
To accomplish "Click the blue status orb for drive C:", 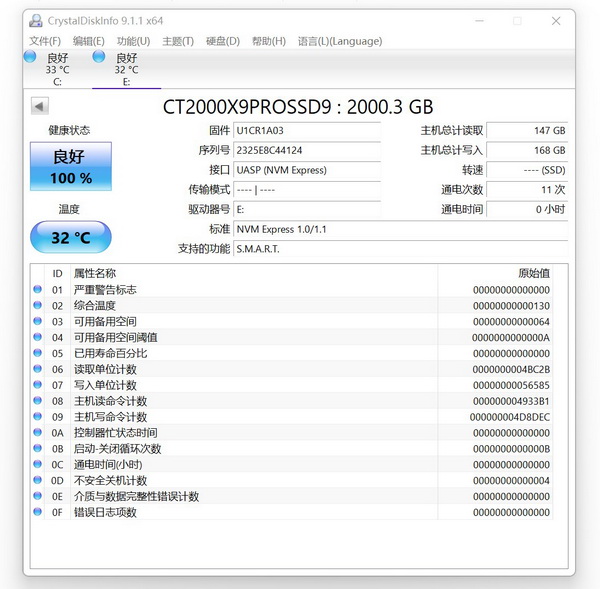I will 30,57.
